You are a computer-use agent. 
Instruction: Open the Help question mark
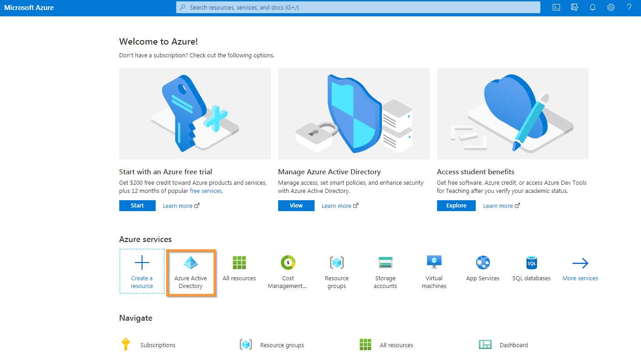click(629, 7)
